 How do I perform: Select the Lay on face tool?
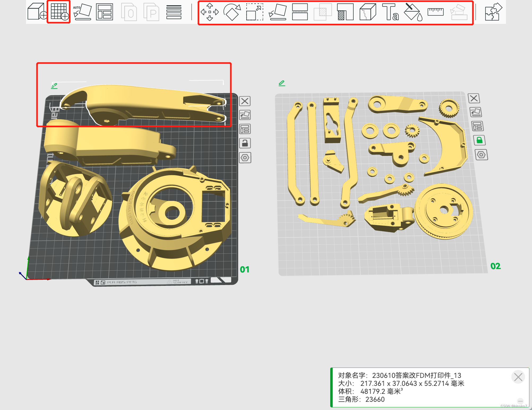(277, 12)
